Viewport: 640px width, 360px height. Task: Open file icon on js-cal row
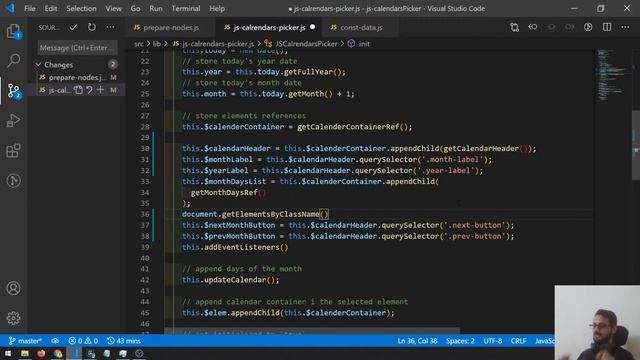click(x=78, y=90)
